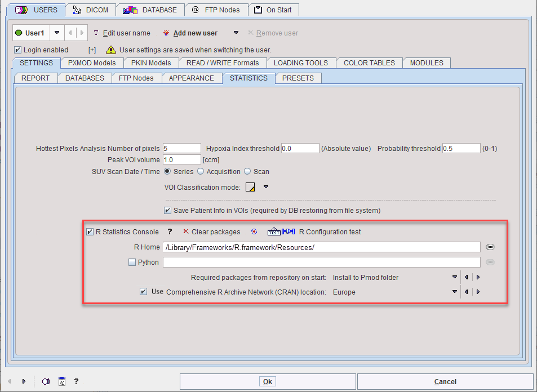Screen dimensions: 537x392
Task: Click Clear packages
Action: pos(212,232)
